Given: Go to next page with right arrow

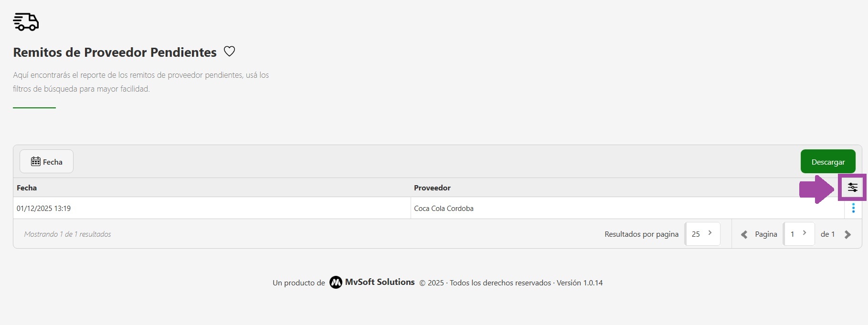Looking at the screenshot, I should coord(847,234).
